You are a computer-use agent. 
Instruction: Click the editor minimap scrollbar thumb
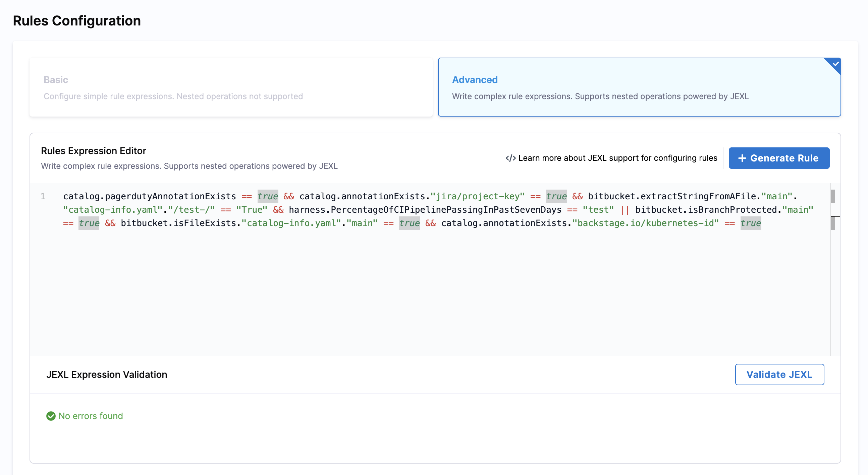pyautogui.click(x=833, y=196)
